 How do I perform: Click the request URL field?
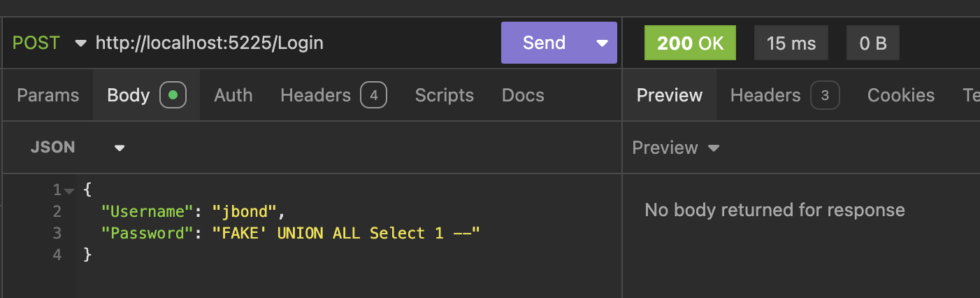[x=280, y=43]
